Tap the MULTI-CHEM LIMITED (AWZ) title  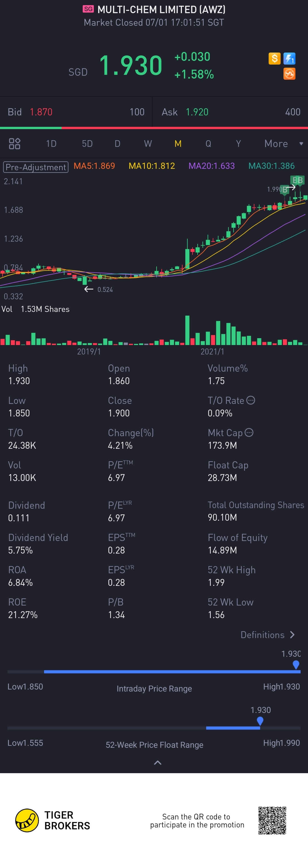[x=161, y=9]
